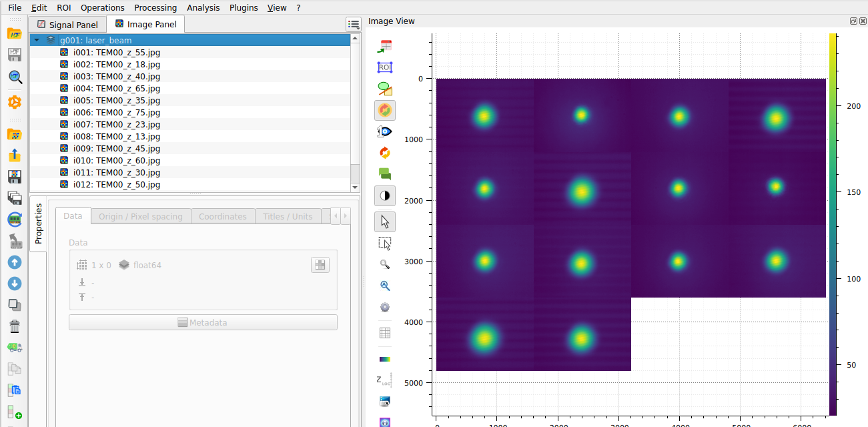The height and width of the screenshot is (427, 868).
Task: Toggle the auto-refresh highlighted button
Action: tap(385, 110)
